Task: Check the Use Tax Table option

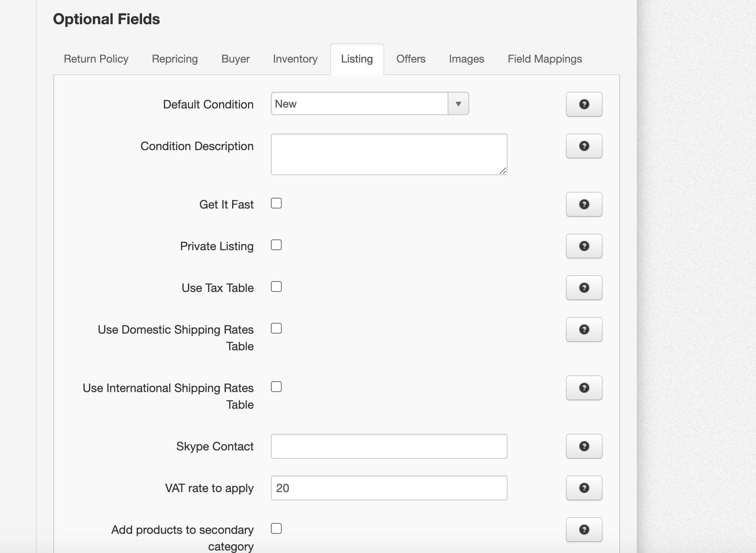Action: [x=276, y=287]
